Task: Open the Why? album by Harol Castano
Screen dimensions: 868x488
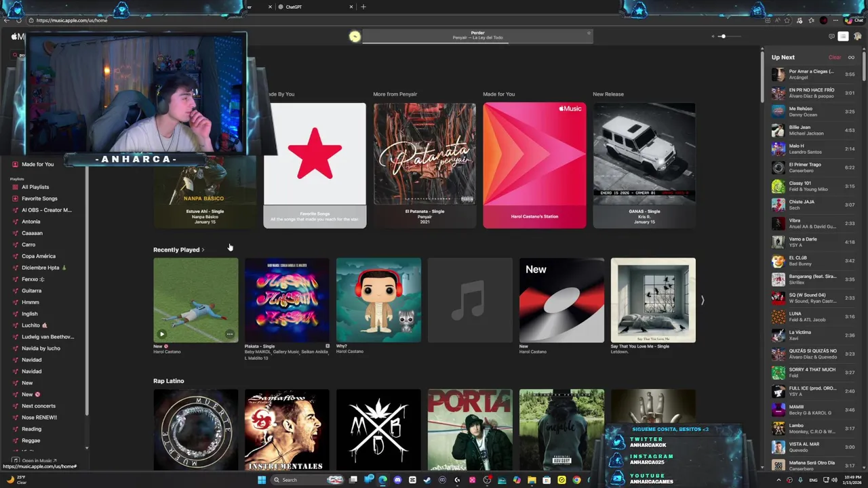Action: pos(378,300)
